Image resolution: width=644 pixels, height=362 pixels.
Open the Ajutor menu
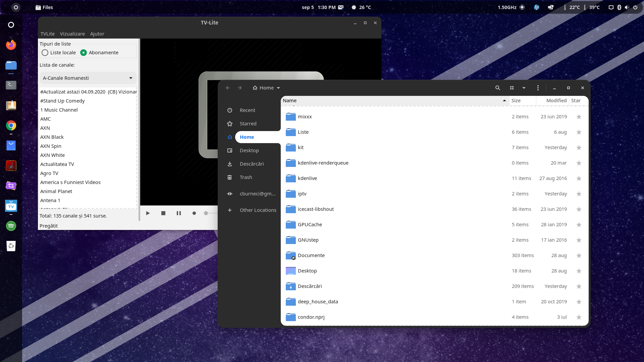[97, 34]
